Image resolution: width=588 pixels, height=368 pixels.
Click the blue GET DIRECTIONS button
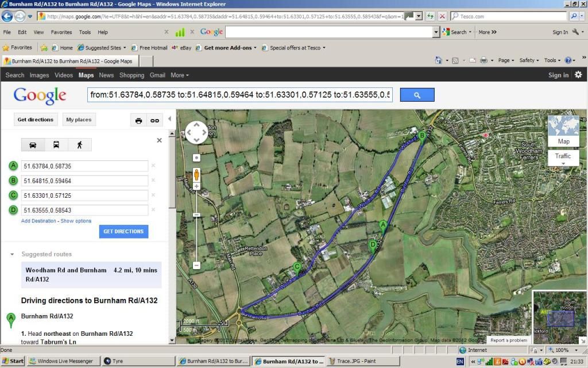coord(124,231)
